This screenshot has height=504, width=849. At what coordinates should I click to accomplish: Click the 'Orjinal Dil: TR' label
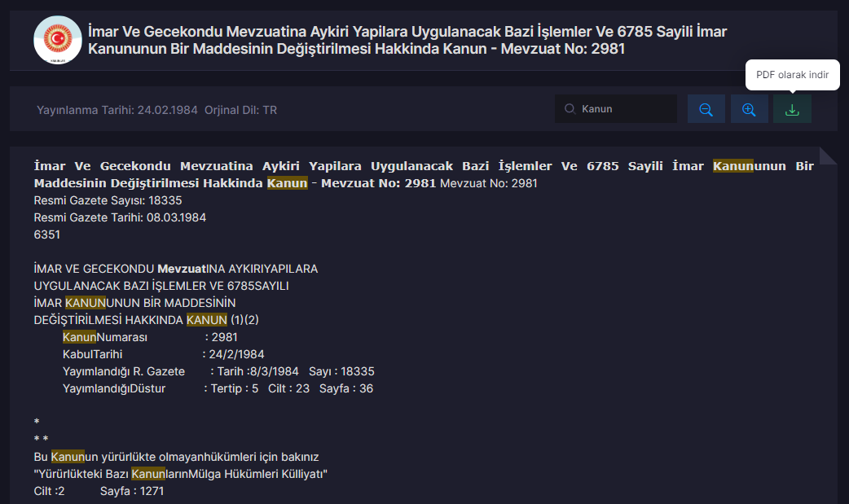240,110
